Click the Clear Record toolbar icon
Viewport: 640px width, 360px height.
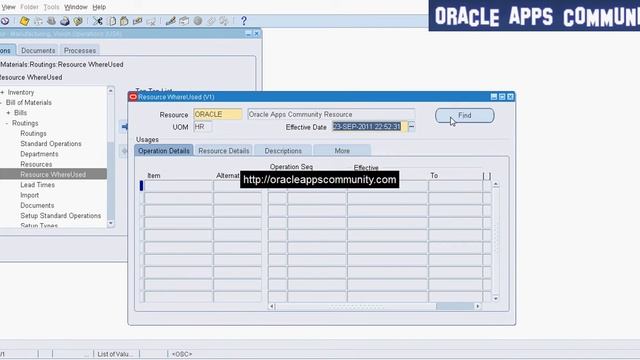138,21
